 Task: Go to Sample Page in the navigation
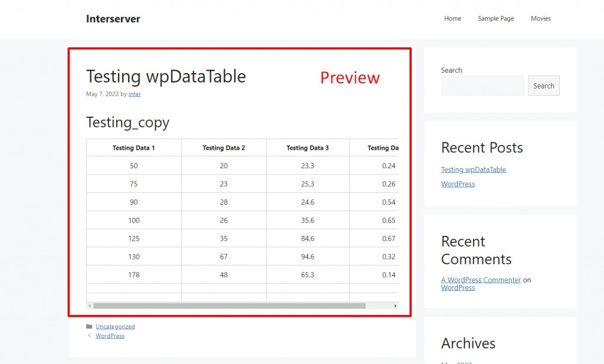[x=495, y=18]
